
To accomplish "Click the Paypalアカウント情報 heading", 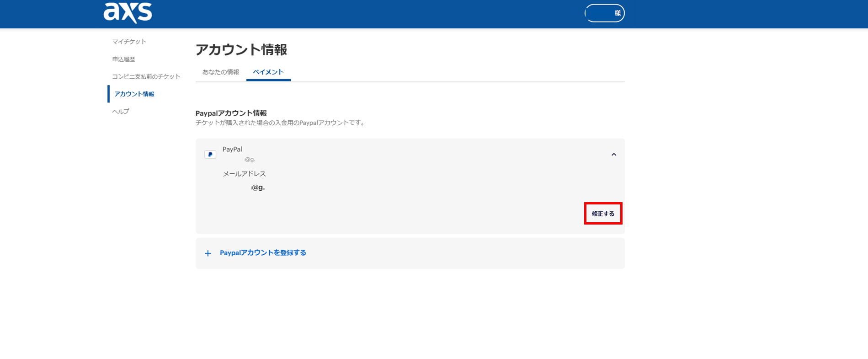I will coord(231,113).
